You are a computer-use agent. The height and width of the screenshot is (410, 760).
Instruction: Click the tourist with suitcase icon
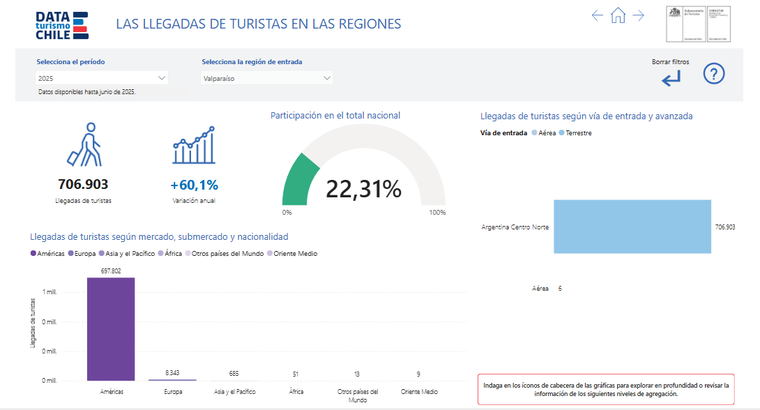pyautogui.click(x=84, y=145)
